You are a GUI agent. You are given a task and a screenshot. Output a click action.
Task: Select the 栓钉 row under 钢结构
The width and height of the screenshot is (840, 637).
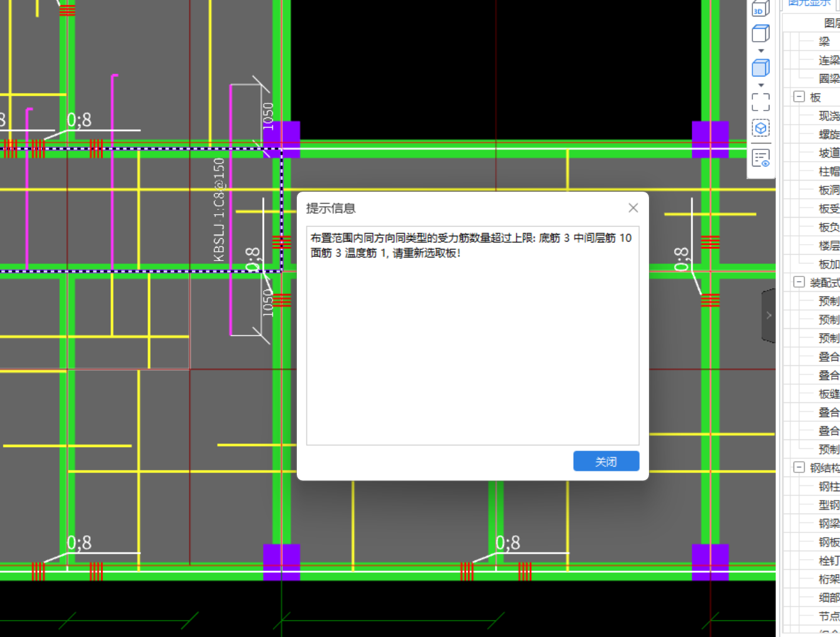[x=829, y=561]
